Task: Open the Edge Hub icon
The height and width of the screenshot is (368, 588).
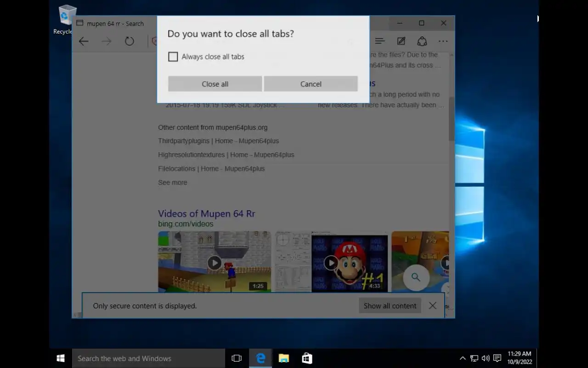Action: click(x=380, y=41)
